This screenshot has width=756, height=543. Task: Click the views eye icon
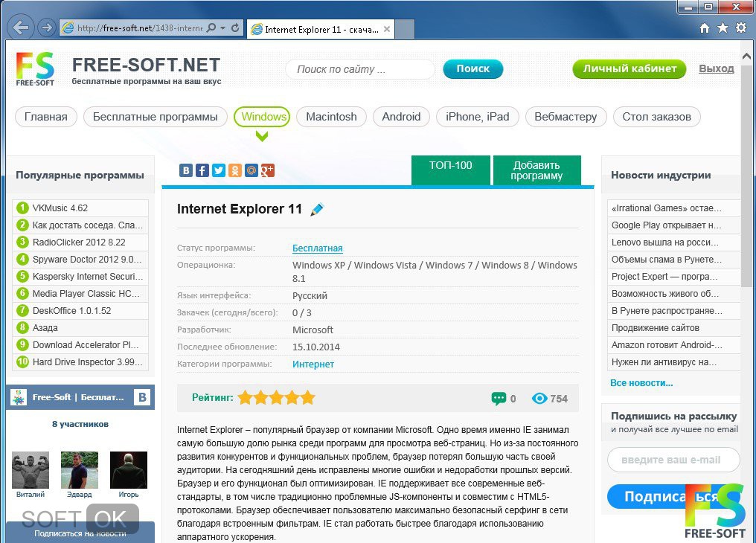coord(539,399)
